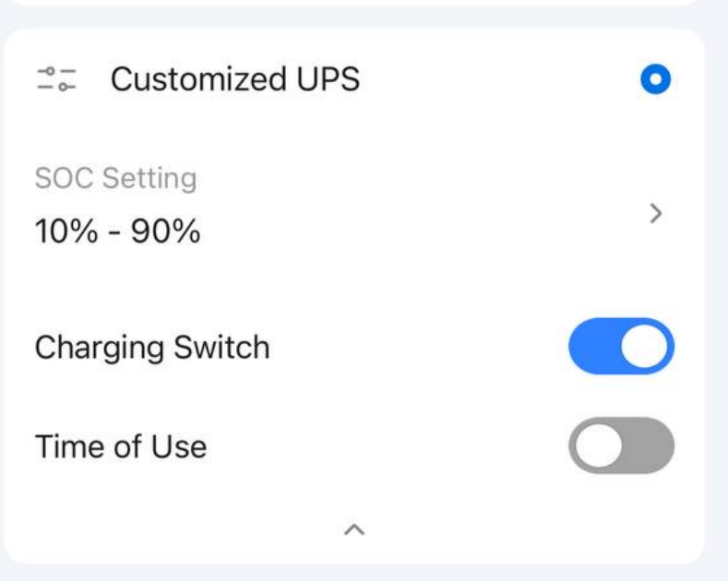Click the 10% - 90% SOC value

coord(117,231)
